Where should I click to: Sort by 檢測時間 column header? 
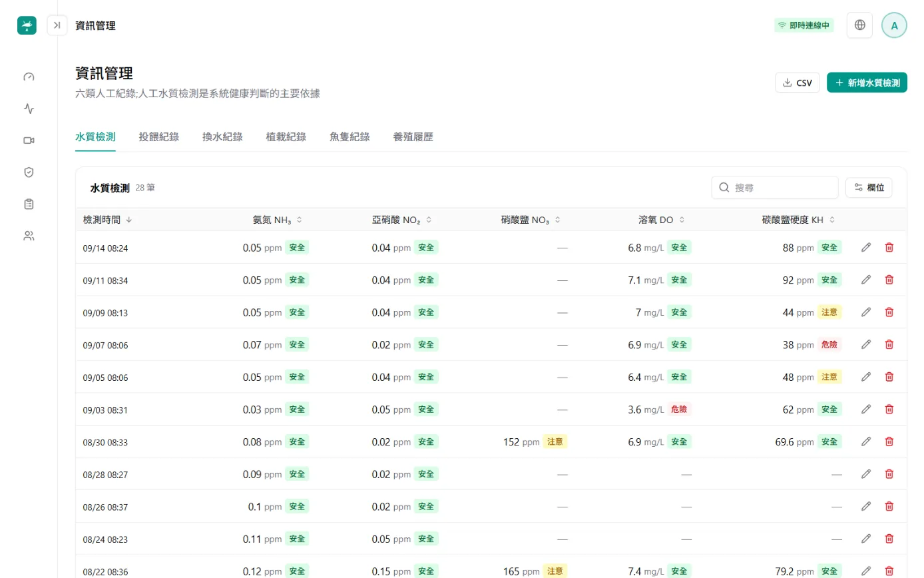[107, 220]
